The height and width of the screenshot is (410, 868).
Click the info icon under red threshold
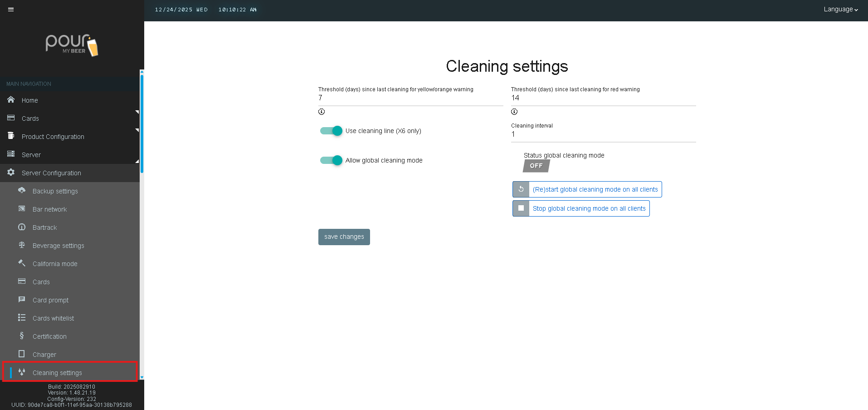(514, 112)
